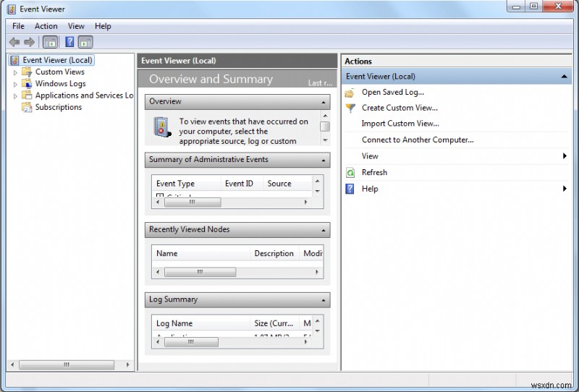Expand the Windows Logs tree node
Screen dimensions: 579x392
point(15,85)
